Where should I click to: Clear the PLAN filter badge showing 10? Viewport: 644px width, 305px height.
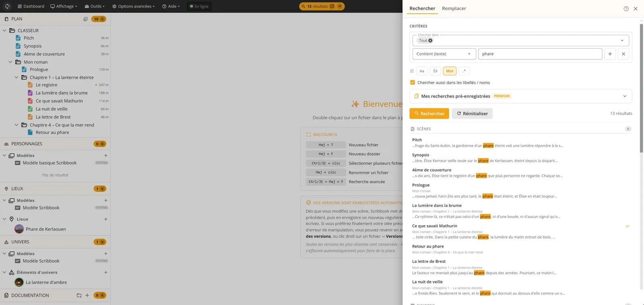pyautogui.click(x=102, y=19)
